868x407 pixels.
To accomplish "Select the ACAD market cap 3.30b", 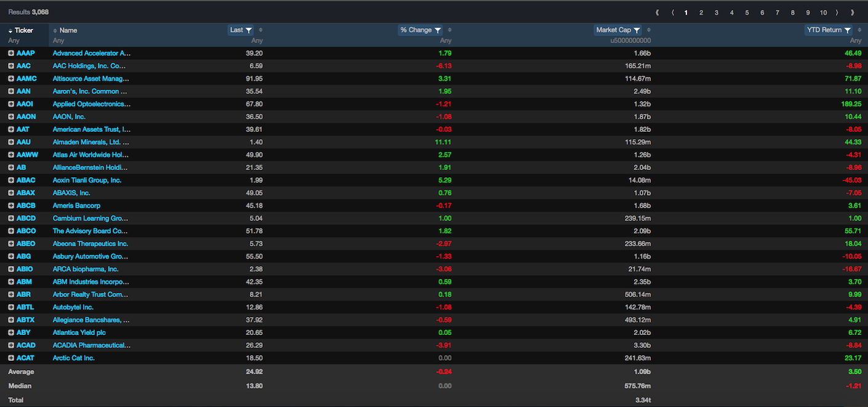I will pos(642,345).
